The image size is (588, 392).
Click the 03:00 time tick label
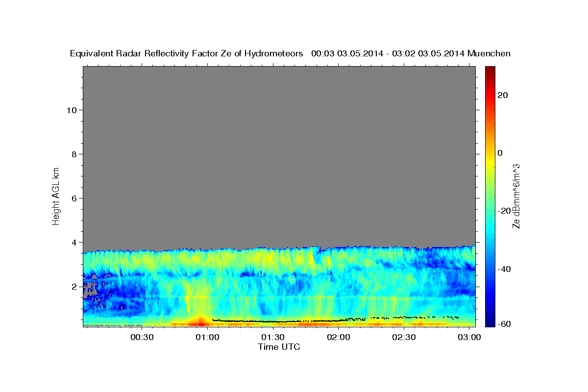coord(469,338)
